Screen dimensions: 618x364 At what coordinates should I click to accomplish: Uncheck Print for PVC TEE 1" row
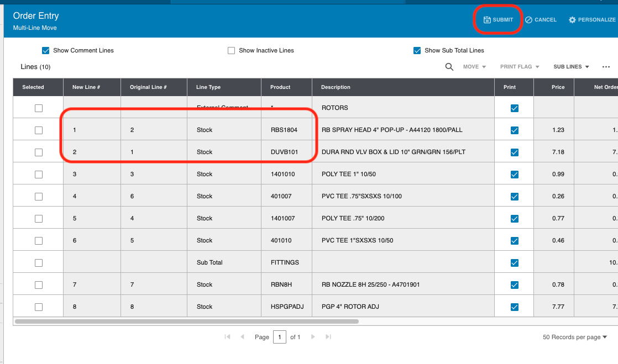coord(514,241)
